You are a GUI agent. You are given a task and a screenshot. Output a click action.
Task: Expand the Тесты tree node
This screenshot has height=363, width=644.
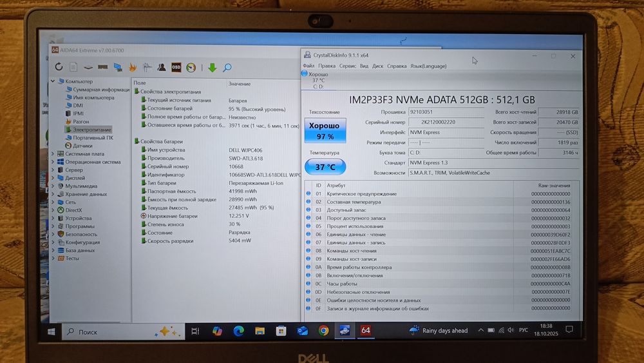coord(53,258)
